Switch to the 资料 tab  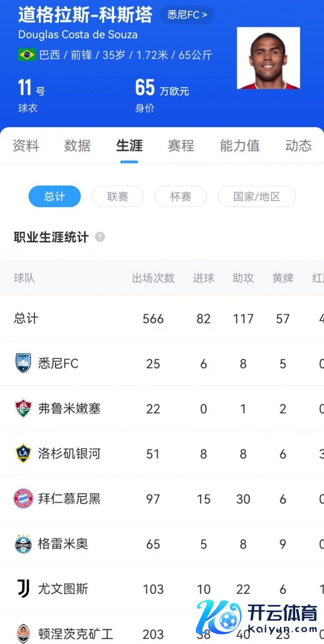point(26,146)
